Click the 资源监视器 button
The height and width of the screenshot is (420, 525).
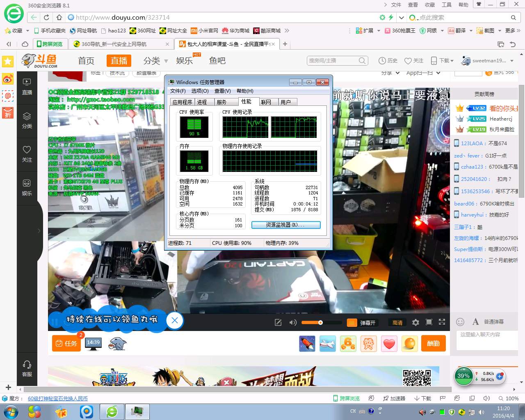[286, 225]
